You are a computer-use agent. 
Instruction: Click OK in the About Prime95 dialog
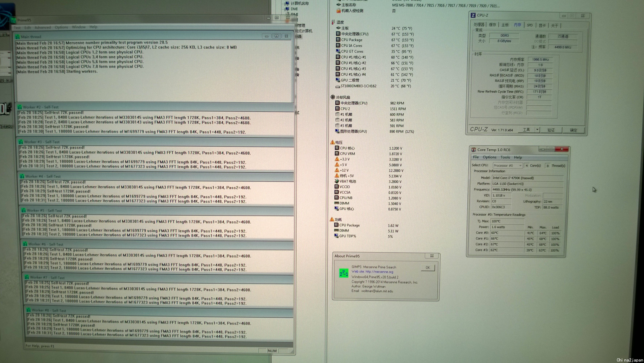[428, 267]
